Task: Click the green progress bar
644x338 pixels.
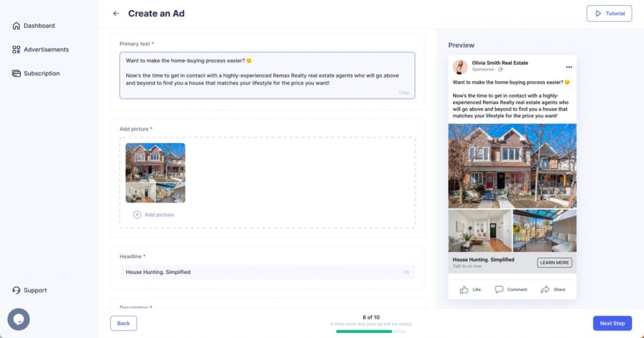Action: [x=364, y=332]
